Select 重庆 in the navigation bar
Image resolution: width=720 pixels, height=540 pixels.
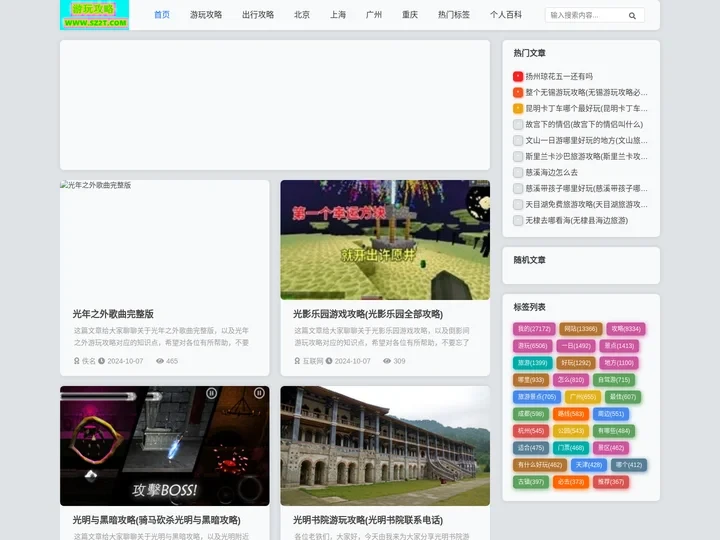pyautogui.click(x=410, y=15)
